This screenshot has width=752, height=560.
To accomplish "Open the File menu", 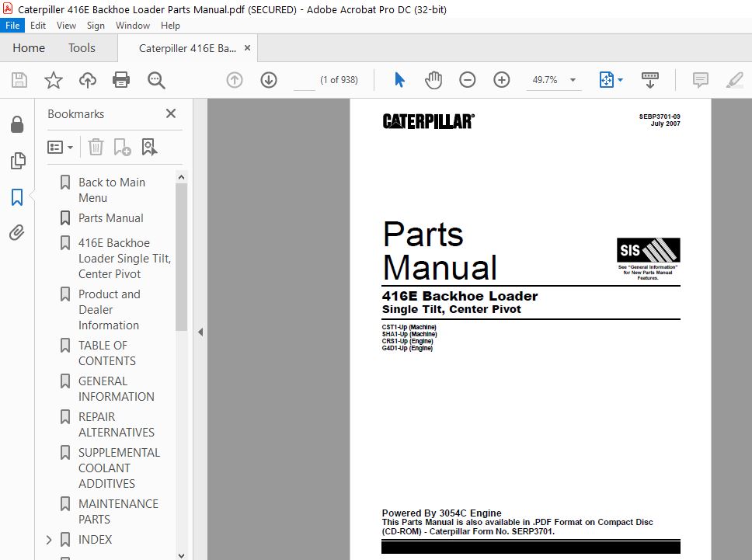I will (x=12, y=26).
